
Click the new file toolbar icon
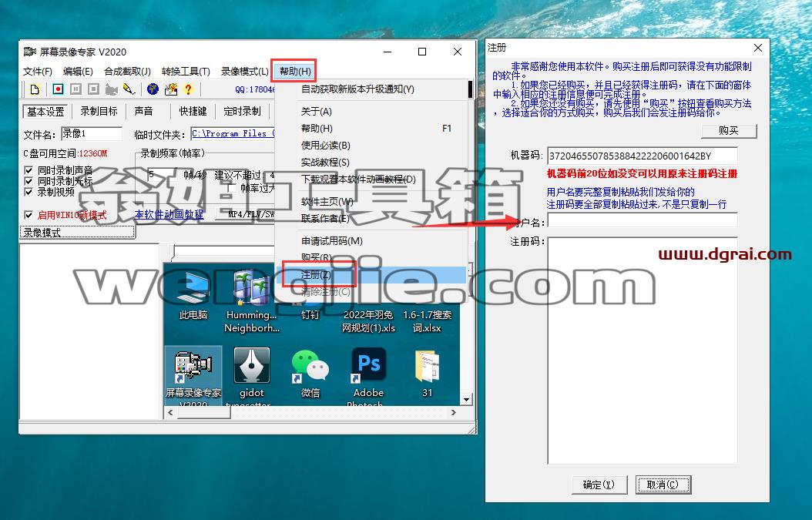pos(35,89)
